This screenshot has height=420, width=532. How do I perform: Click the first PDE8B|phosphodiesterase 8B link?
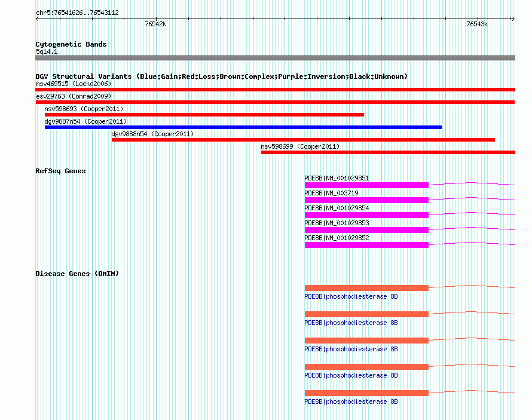click(351, 296)
